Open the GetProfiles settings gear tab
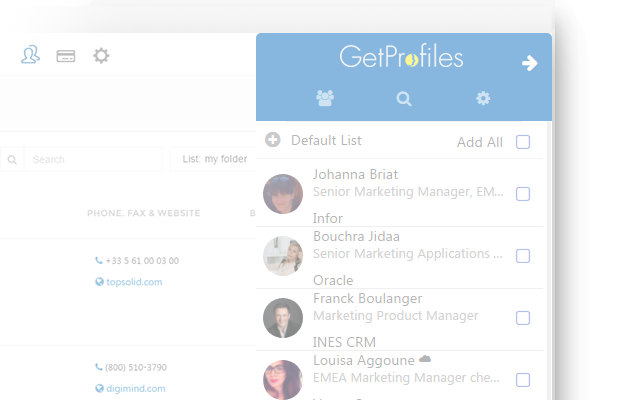This screenshot has width=640, height=400. [x=483, y=98]
